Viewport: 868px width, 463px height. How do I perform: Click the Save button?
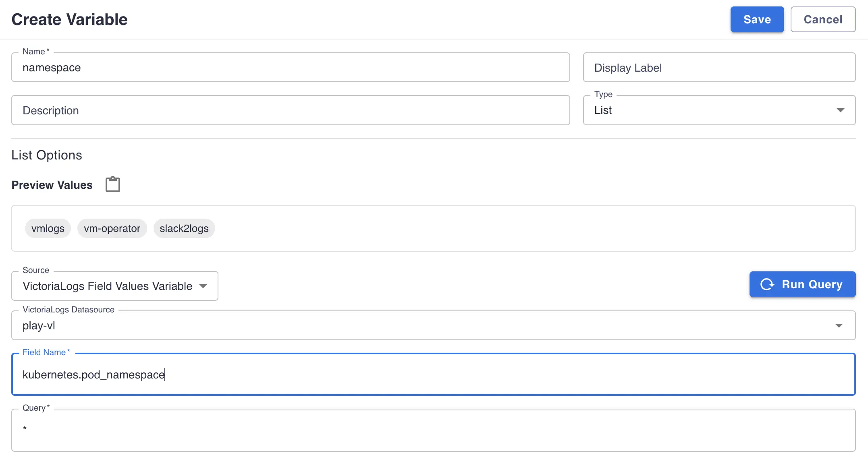(x=757, y=19)
